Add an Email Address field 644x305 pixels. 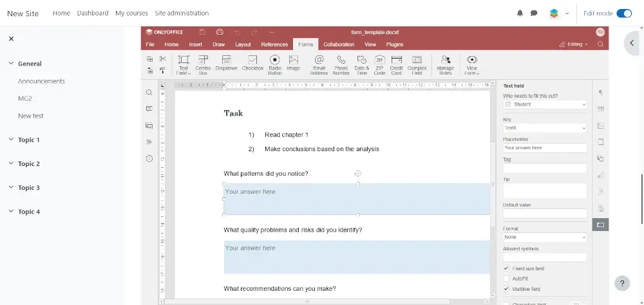(319, 64)
